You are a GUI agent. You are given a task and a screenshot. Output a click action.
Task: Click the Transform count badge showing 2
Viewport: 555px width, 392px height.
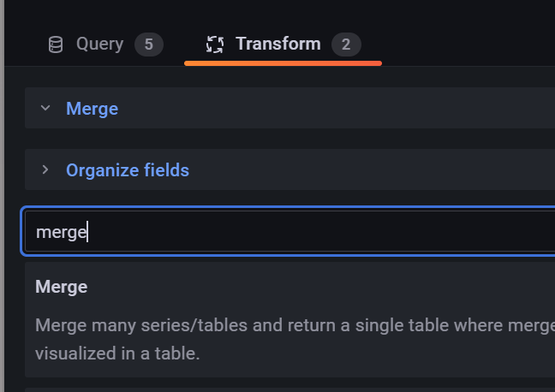[346, 45]
